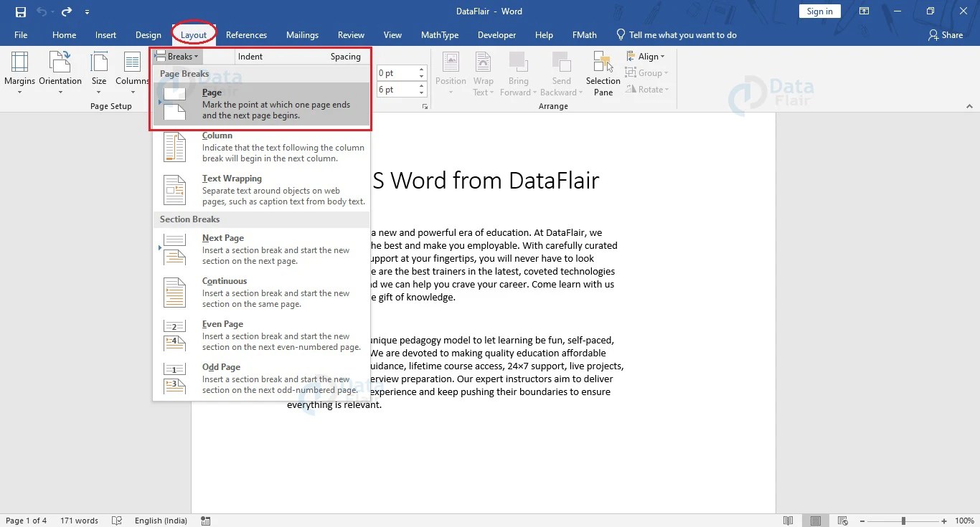Decrease the Spacing After value

[x=422, y=93]
